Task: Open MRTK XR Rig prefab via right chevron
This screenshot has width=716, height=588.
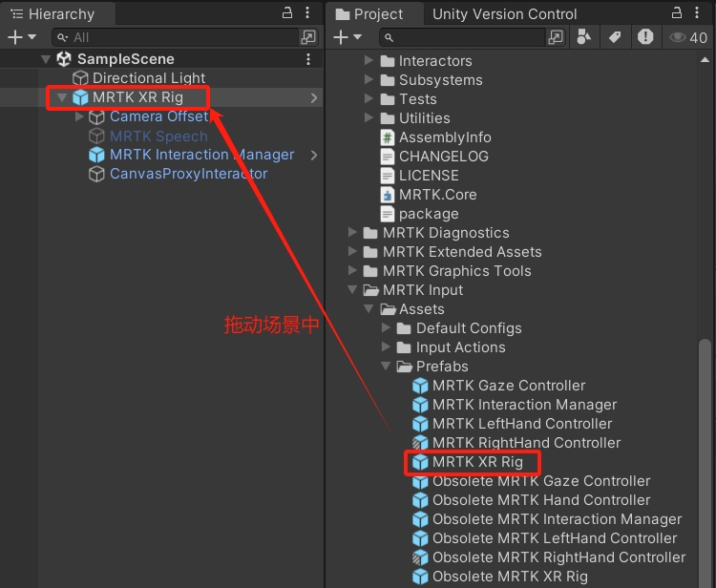Action: (313, 97)
